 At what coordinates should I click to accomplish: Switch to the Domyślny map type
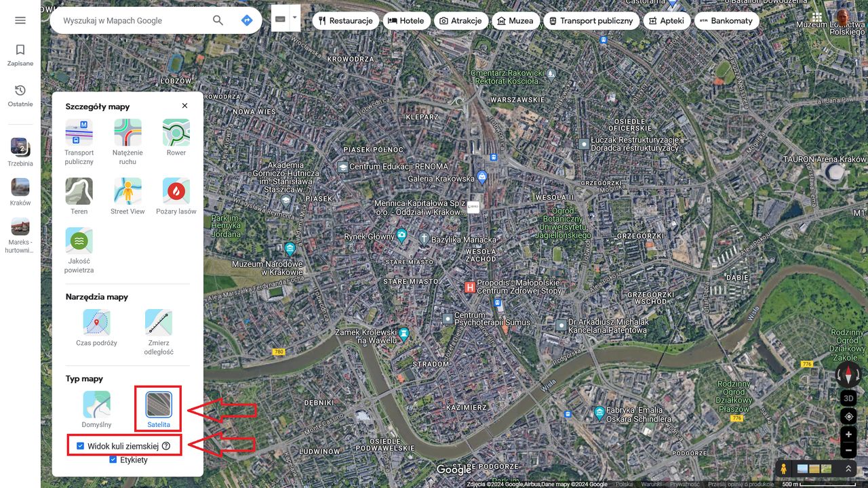96,409
